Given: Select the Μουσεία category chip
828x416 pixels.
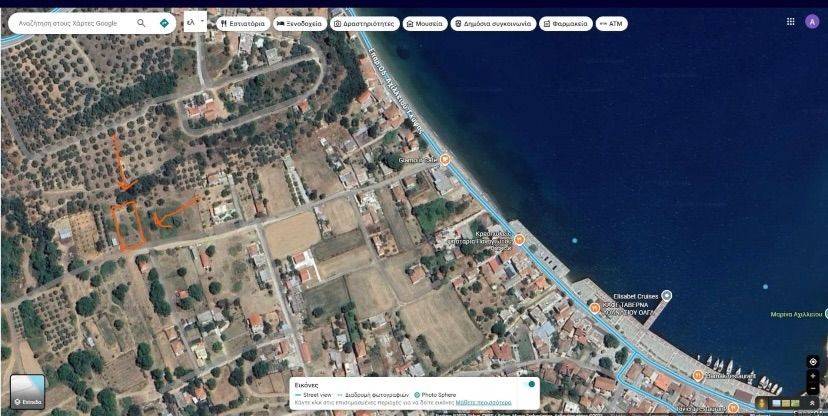Looking at the screenshot, I should 426,23.
